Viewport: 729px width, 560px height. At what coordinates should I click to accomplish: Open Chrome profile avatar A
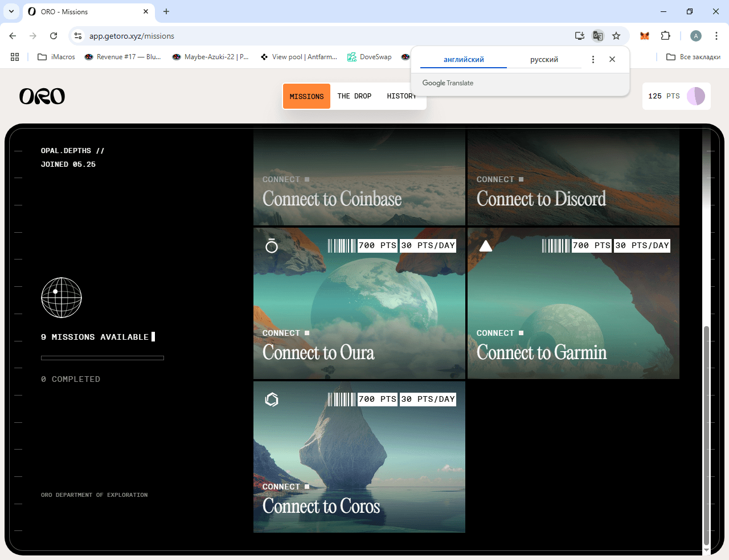(x=696, y=36)
